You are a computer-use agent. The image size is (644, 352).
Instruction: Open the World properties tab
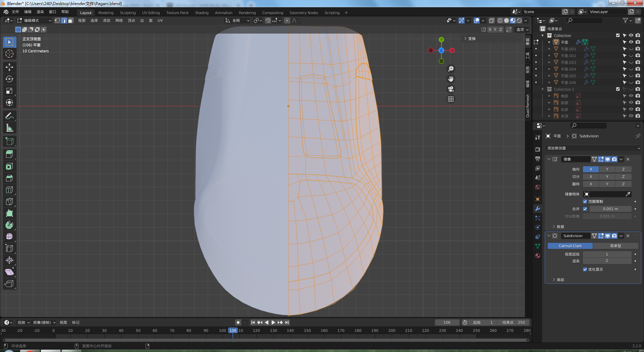click(538, 187)
